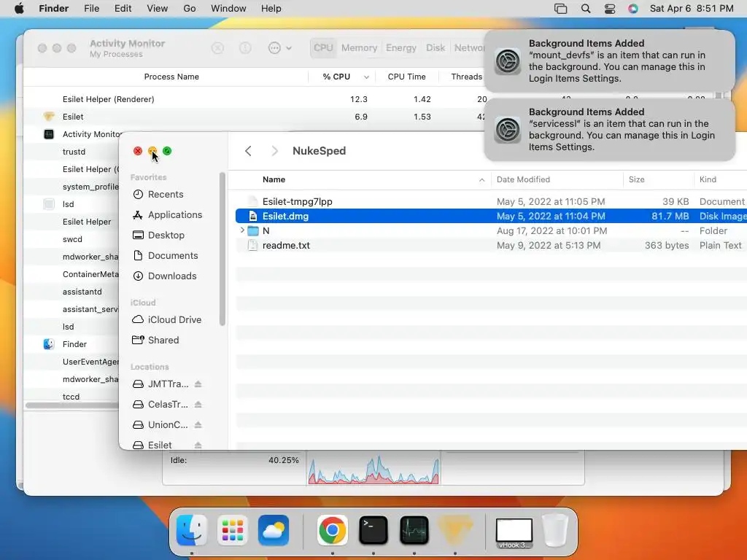Screen dimensions: 747x560
Task: Select the Esilet.dmg disk image
Action: [x=491, y=216]
